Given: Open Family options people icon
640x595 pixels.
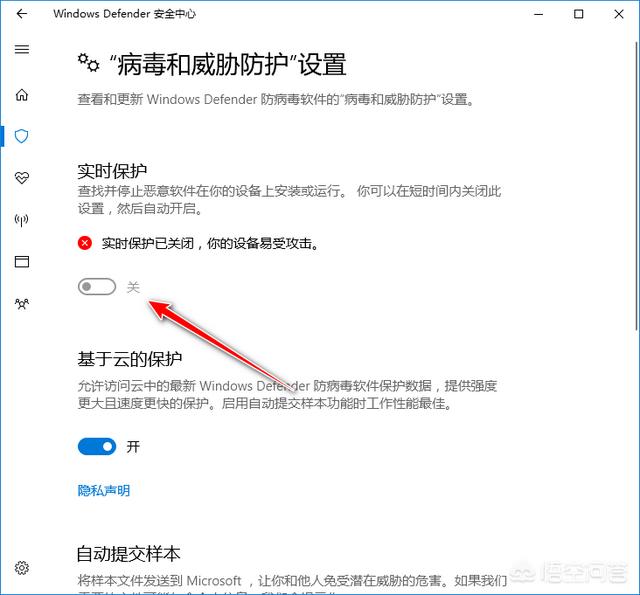Looking at the screenshot, I should 22,304.
